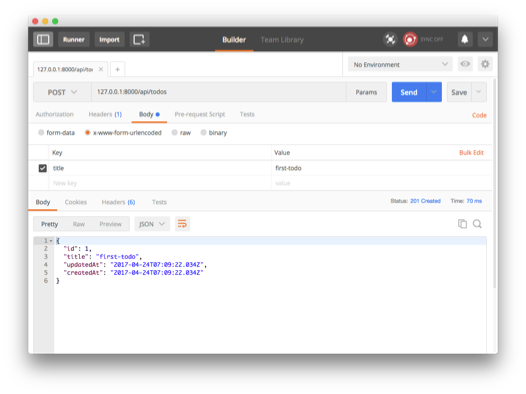
Task: Open a new window with the plus-window icon
Action: [139, 39]
